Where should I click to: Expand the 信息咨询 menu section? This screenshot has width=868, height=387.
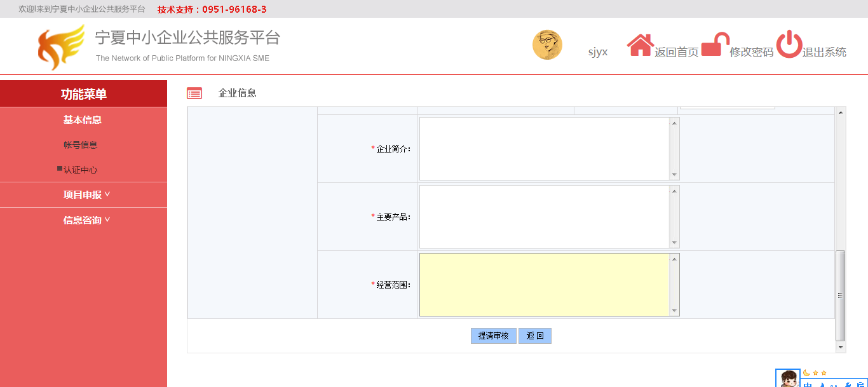coord(86,221)
